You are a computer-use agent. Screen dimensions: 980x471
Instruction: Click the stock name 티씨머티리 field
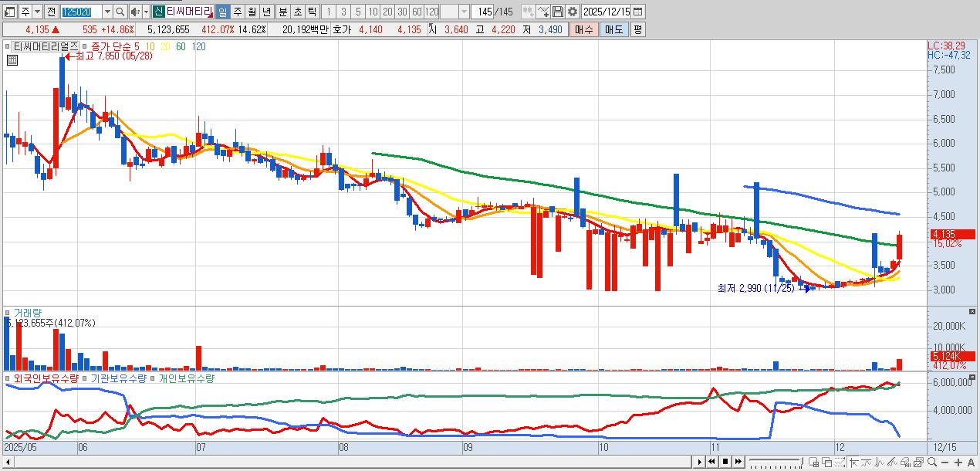[189, 12]
